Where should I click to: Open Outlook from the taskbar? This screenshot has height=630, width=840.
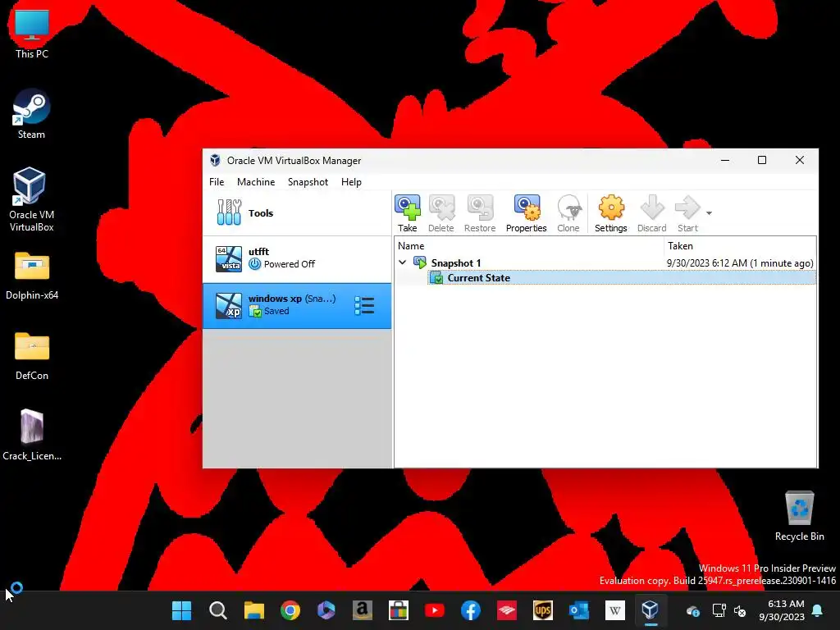pos(578,610)
